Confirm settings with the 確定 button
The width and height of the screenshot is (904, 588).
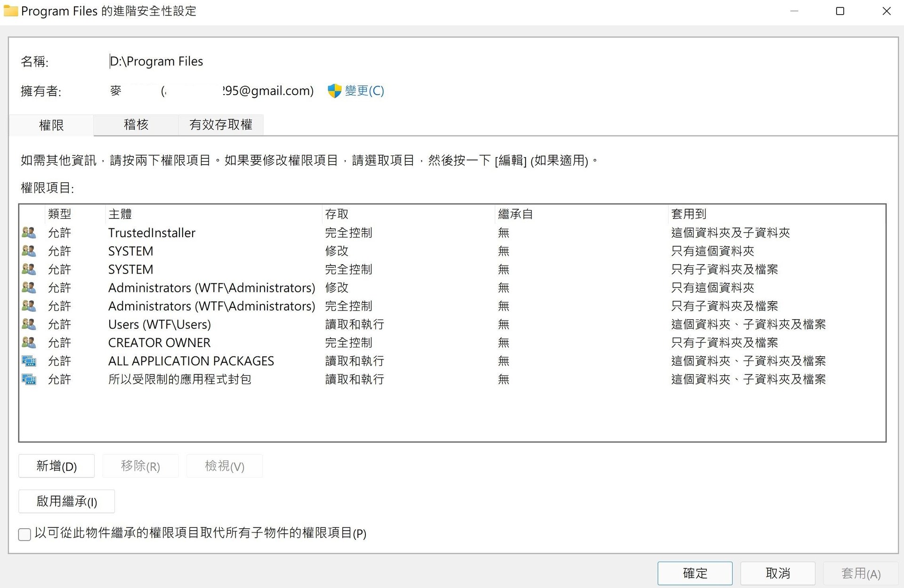coord(695,573)
